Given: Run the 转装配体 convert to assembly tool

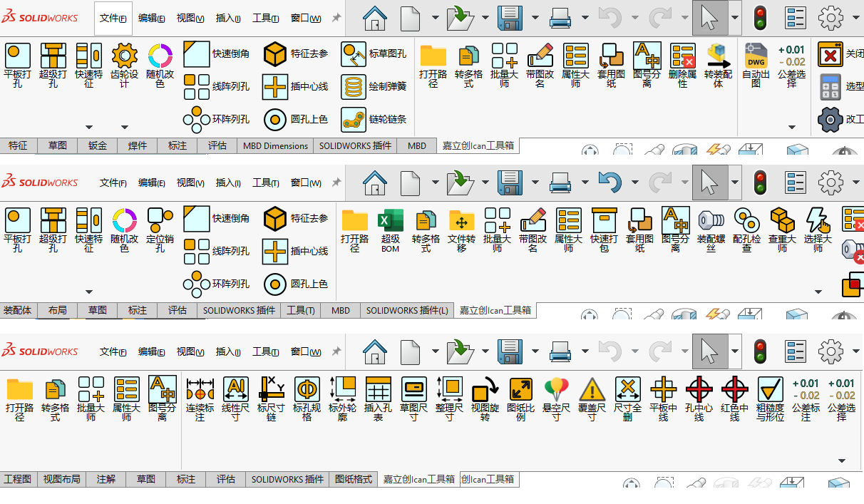Looking at the screenshot, I should [718, 66].
